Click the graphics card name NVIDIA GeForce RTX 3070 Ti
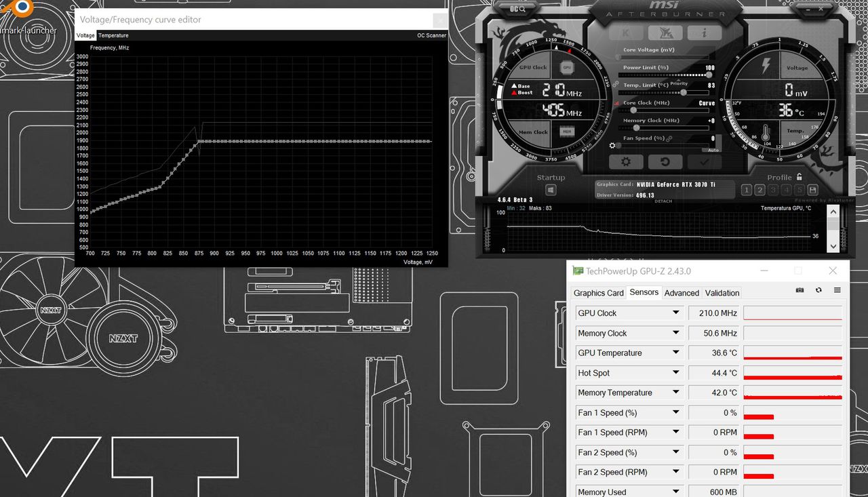 coord(675,184)
